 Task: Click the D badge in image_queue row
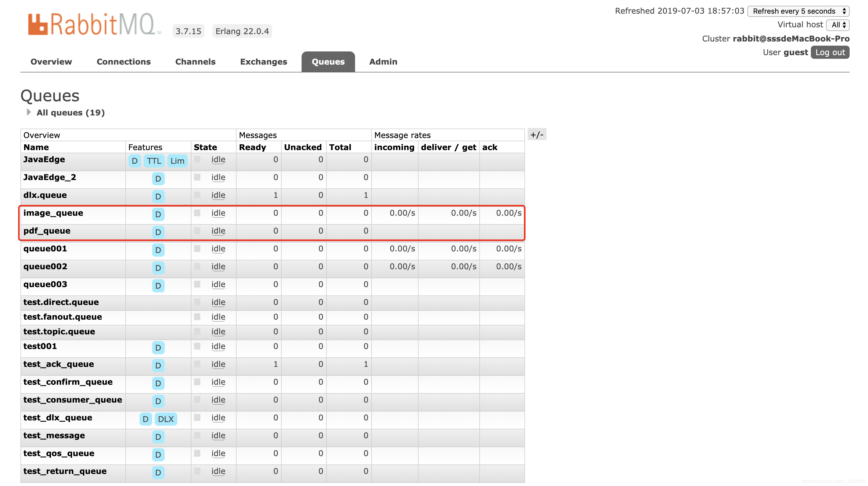(158, 214)
